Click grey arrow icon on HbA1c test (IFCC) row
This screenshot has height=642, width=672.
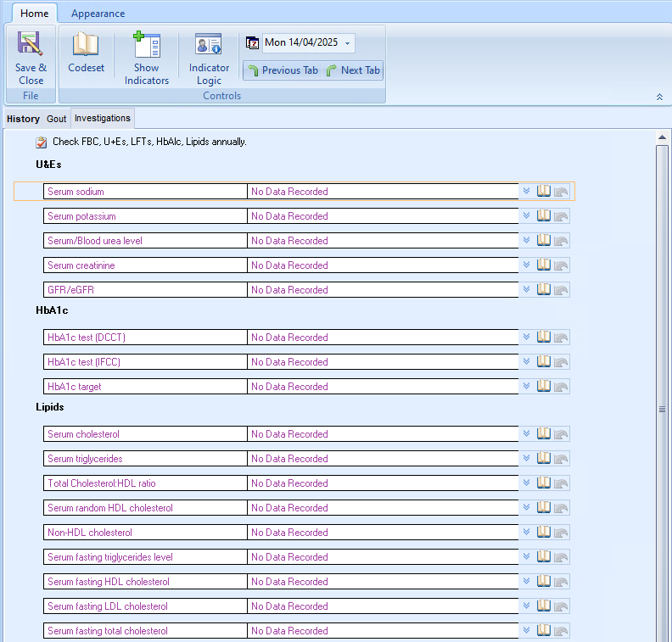(561, 362)
